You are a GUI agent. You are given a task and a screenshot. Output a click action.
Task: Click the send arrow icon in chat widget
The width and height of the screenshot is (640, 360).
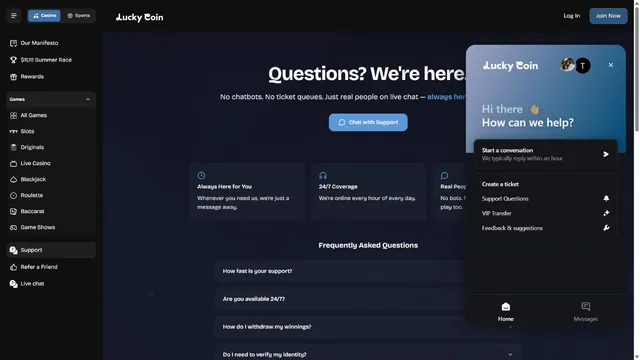606,154
